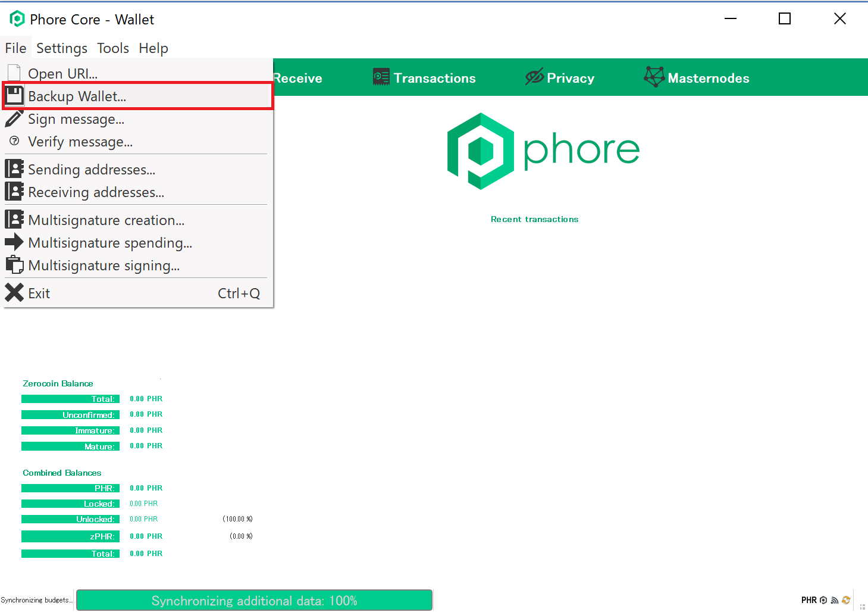Click the "Locked:" balance label

pos(70,504)
